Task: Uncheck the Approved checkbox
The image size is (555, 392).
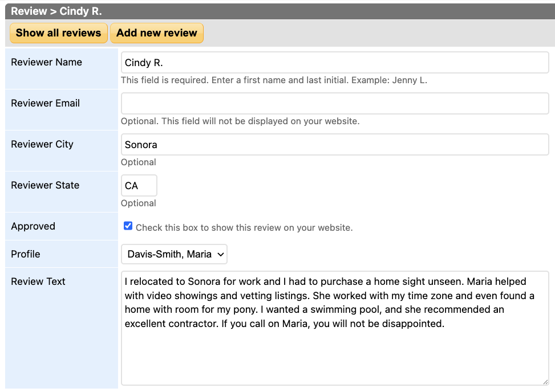Action: 128,226
